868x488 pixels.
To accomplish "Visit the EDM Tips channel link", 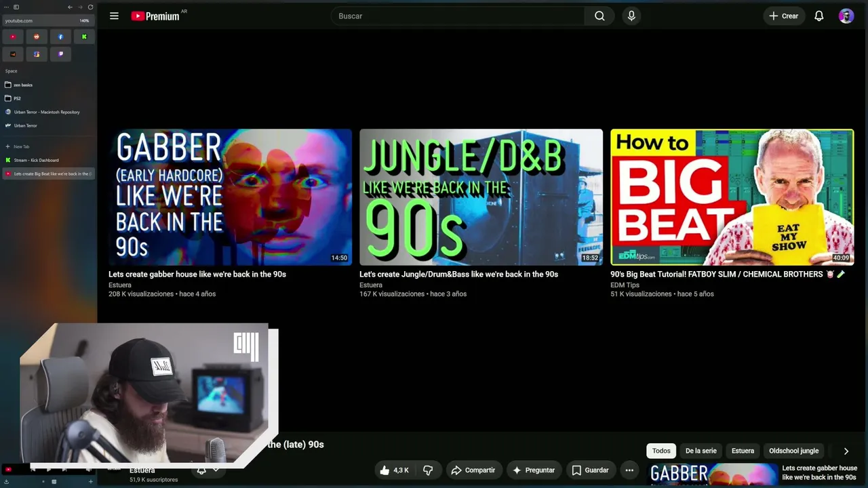I will click(625, 285).
